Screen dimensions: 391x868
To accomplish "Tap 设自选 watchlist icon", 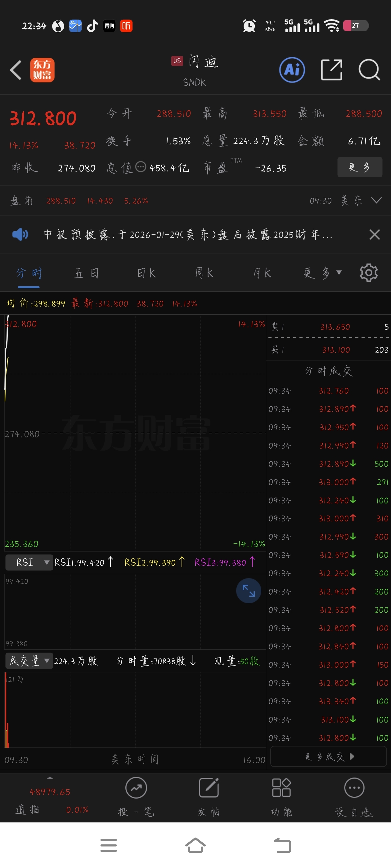I will click(354, 788).
